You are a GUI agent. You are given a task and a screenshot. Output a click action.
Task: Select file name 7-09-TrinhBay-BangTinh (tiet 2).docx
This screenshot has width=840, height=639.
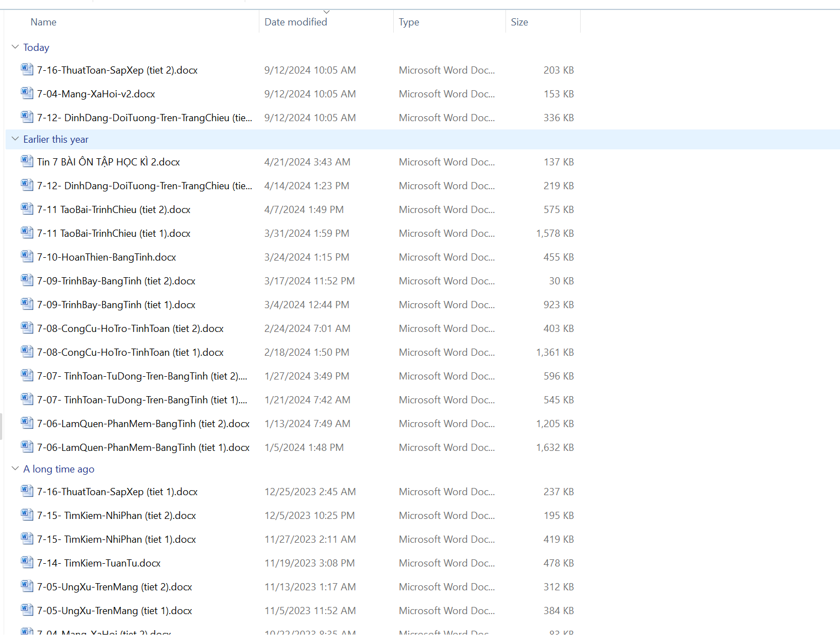[116, 281]
